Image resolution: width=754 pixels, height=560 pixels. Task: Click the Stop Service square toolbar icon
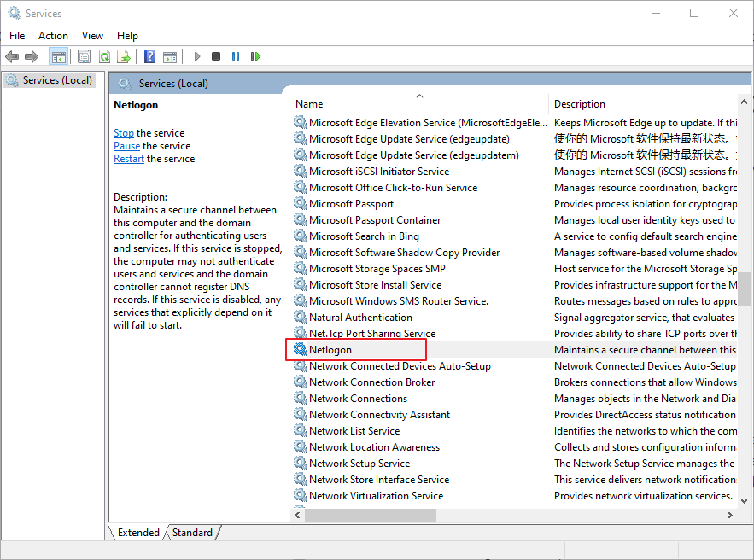coord(214,55)
